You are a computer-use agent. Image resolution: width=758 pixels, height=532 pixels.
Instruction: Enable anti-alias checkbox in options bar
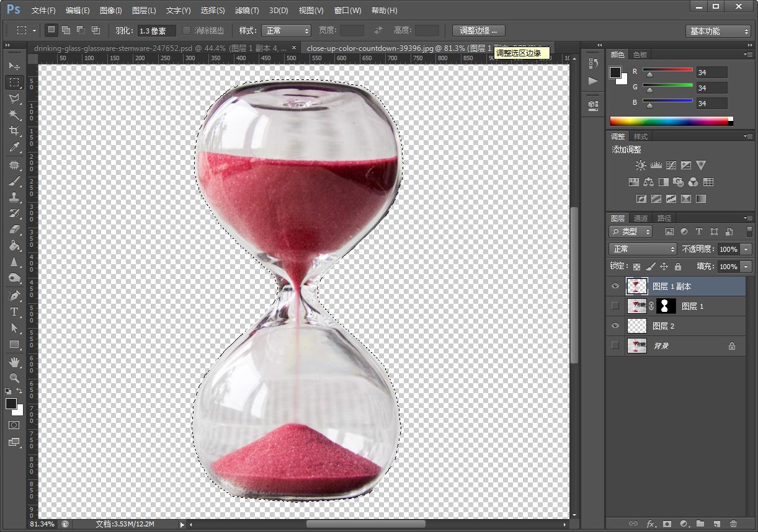click(x=186, y=30)
